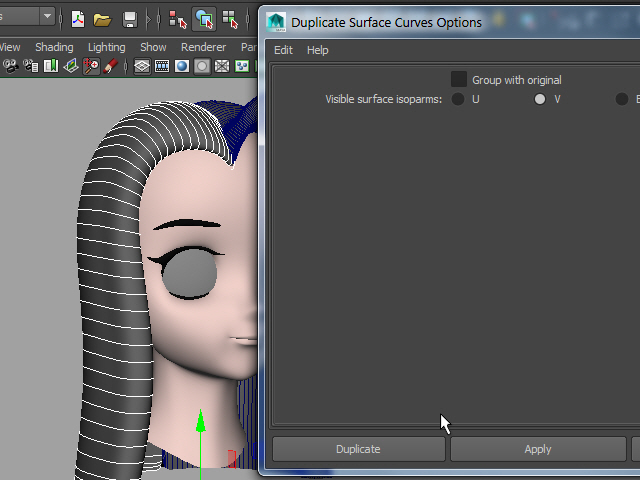Toggle the viewport grid icon
Screen dimensions: 640x480
pyautogui.click(x=142, y=66)
